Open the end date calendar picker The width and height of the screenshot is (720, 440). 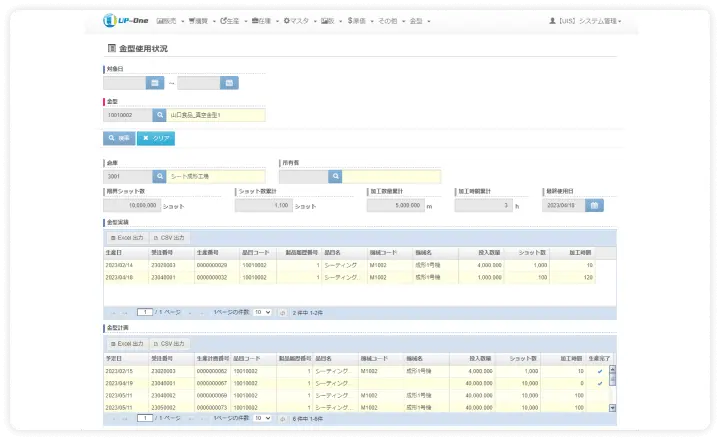[229, 83]
